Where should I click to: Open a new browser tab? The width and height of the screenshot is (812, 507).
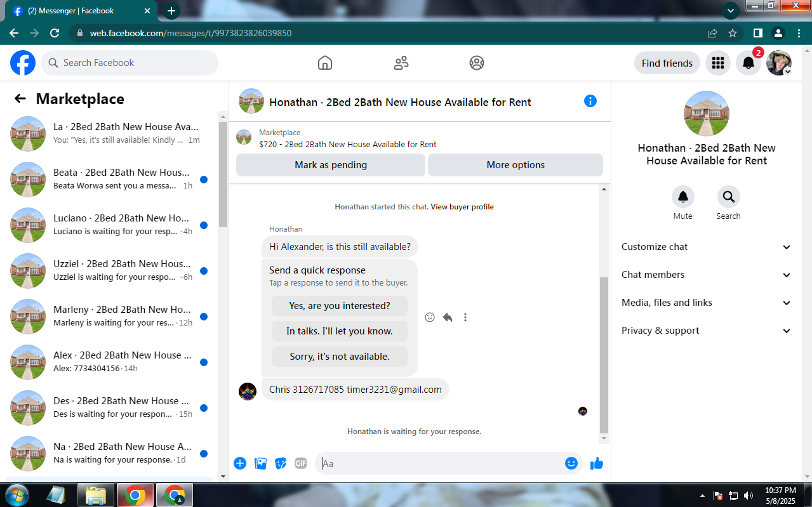pos(171,11)
